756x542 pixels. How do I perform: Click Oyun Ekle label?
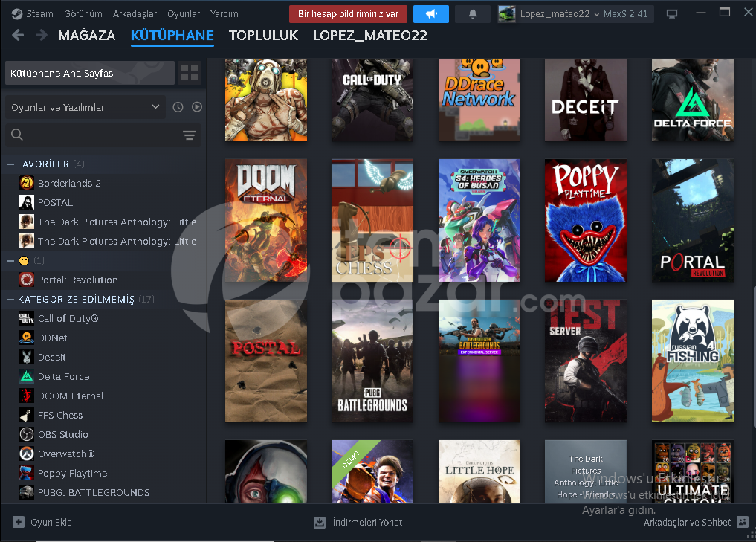click(51, 522)
